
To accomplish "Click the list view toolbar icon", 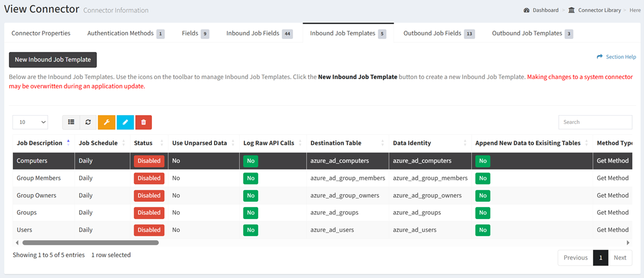I will [x=71, y=122].
